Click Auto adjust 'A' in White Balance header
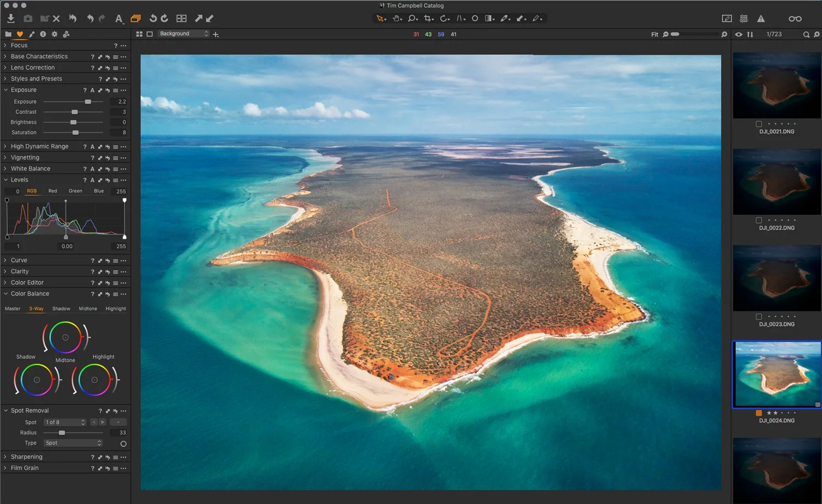Viewport: 822px width, 504px height. [x=92, y=169]
